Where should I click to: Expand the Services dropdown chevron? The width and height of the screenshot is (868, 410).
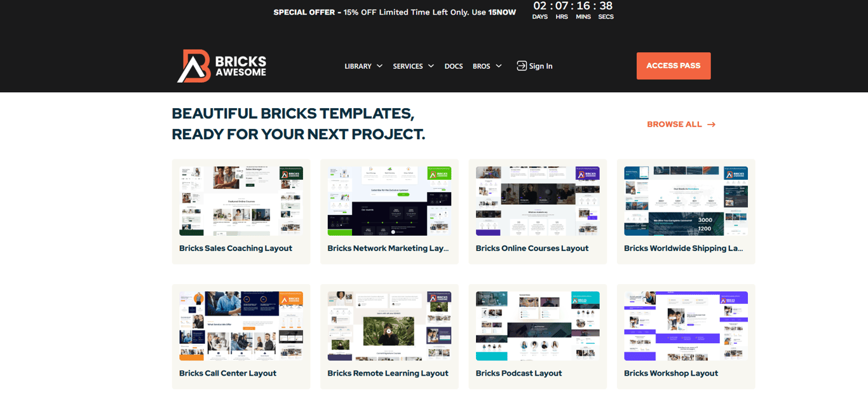[431, 66]
